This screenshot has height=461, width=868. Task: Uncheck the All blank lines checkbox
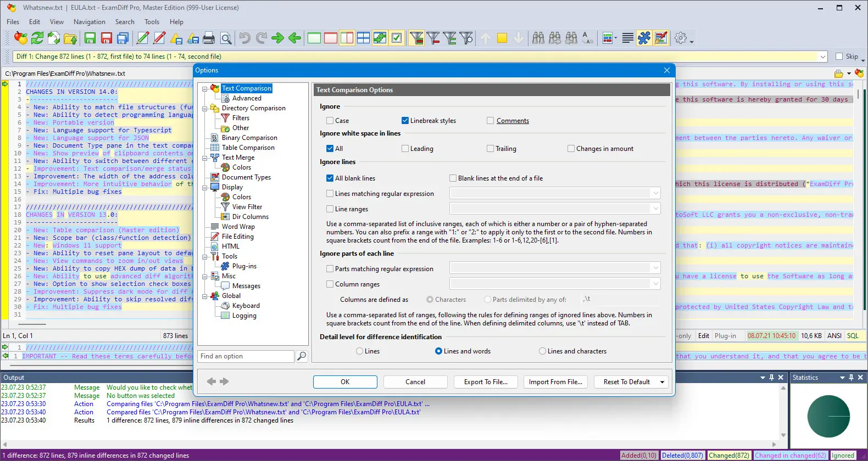pos(330,178)
